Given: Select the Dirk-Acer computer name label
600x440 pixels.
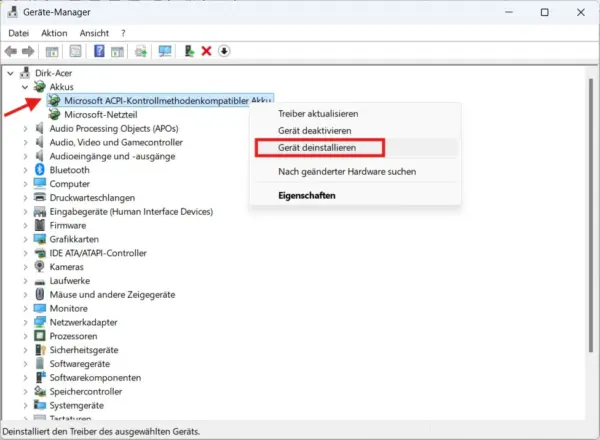Looking at the screenshot, I should click(53, 73).
